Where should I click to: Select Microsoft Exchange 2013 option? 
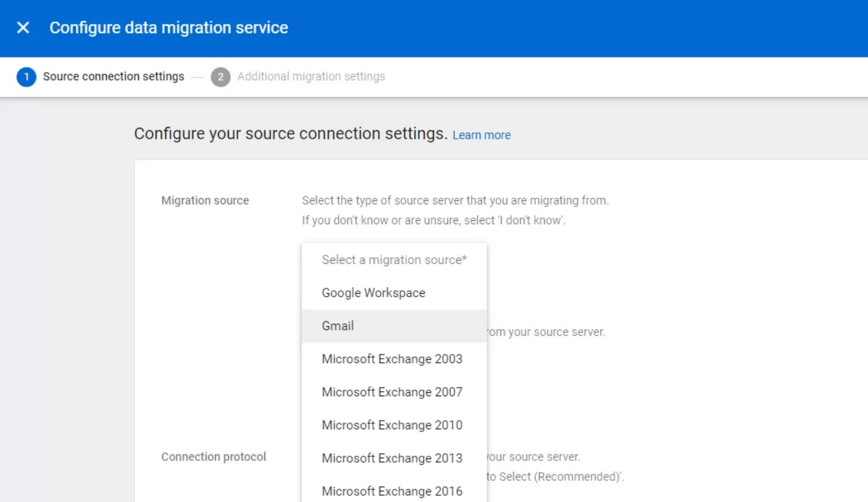click(x=391, y=458)
